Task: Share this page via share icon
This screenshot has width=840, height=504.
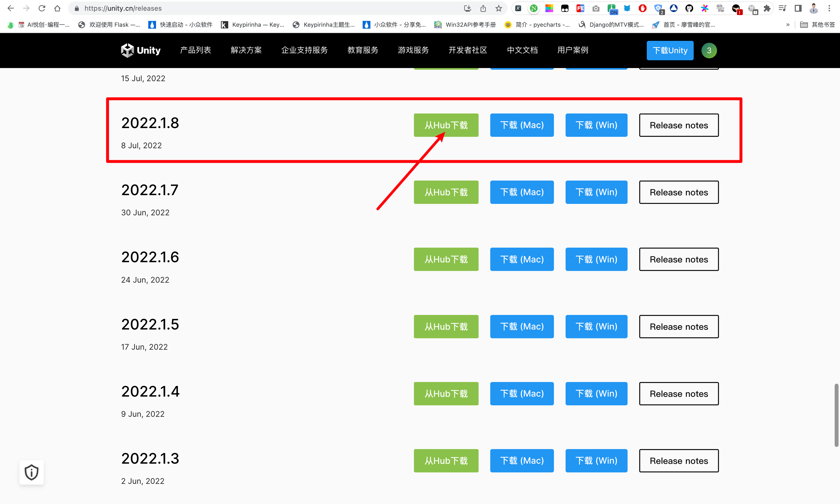Action: (483, 9)
